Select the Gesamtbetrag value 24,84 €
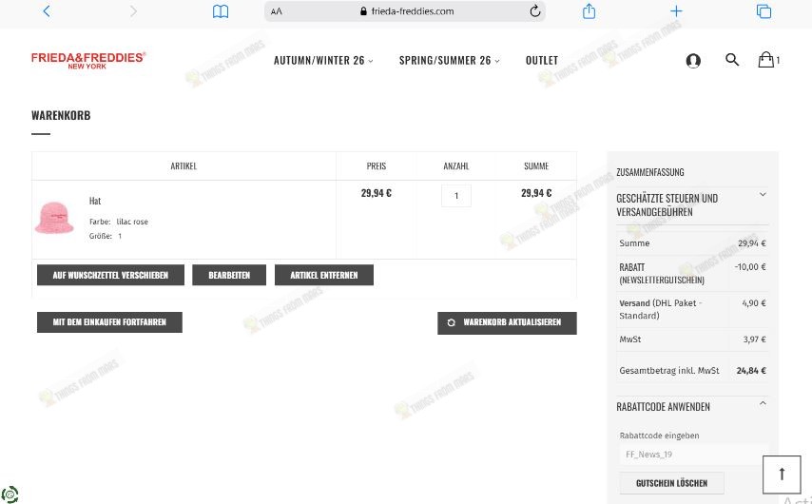Screen dimensions: 812x504 tap(751, 370)
